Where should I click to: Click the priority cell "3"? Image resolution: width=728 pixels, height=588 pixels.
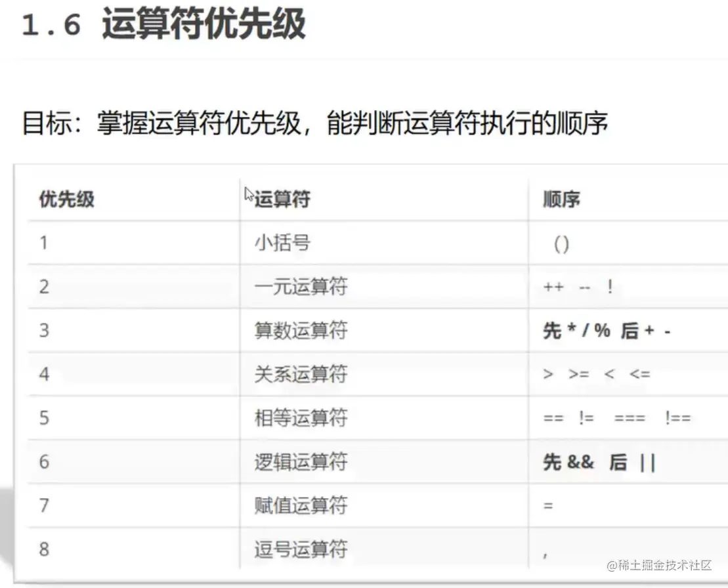[44, 330]
